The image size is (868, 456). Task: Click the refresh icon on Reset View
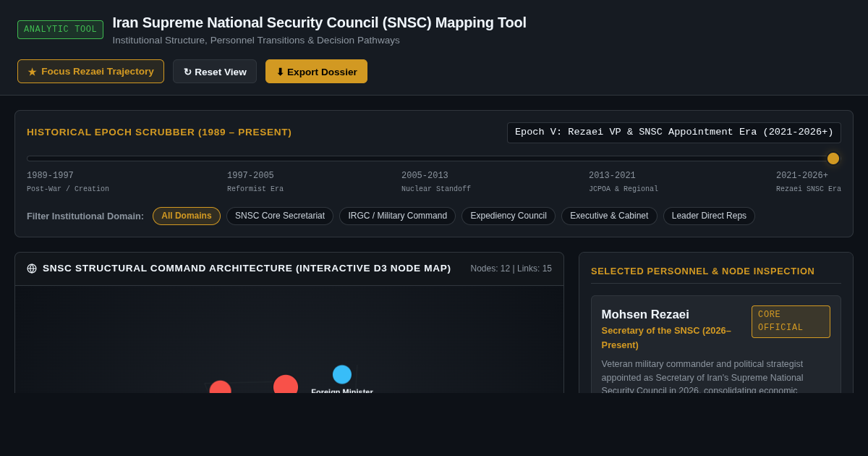click(187, 72)
